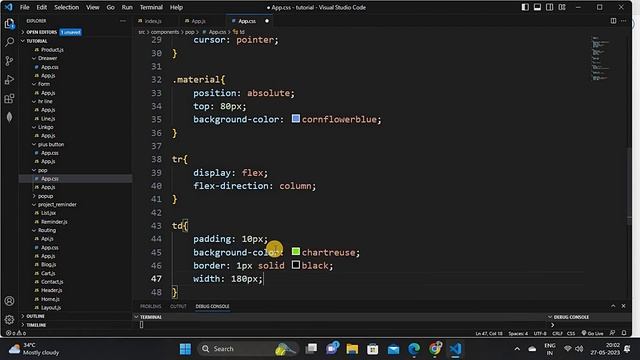The image size is (640, 360).
Task: Click the feedback icon in status bar
Action: (612, 333)
